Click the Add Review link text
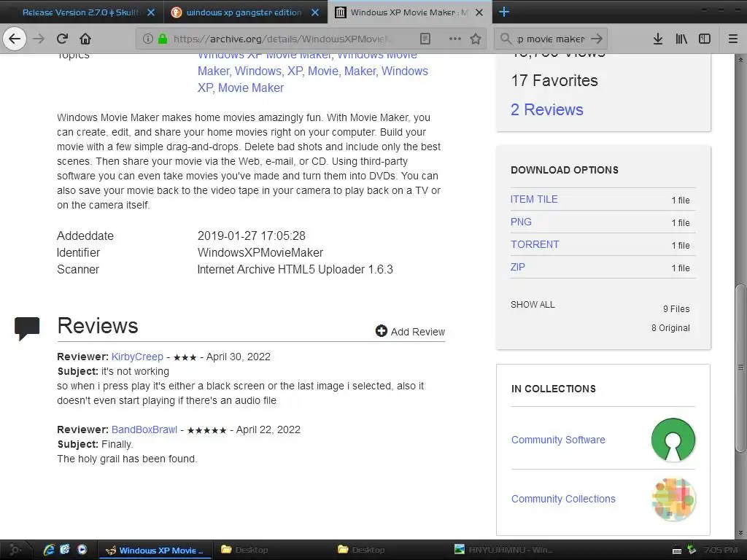Viewport: 747px width, 560px height. (418, 332)
